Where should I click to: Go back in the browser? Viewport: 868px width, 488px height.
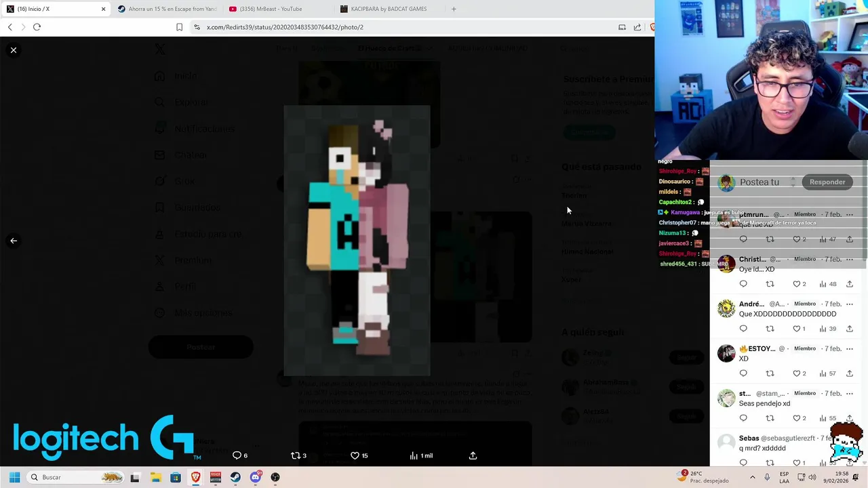9,27
